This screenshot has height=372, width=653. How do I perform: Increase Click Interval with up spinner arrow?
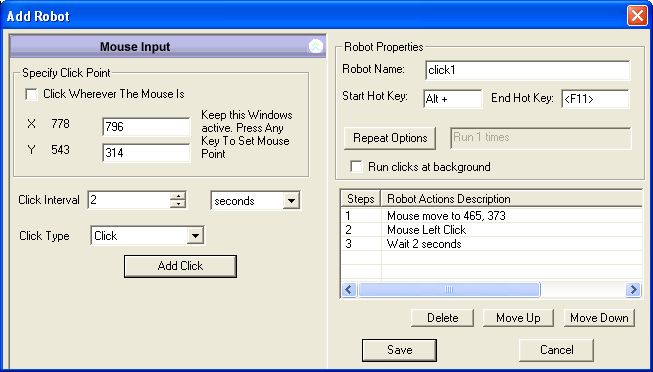tap(178, 196)
